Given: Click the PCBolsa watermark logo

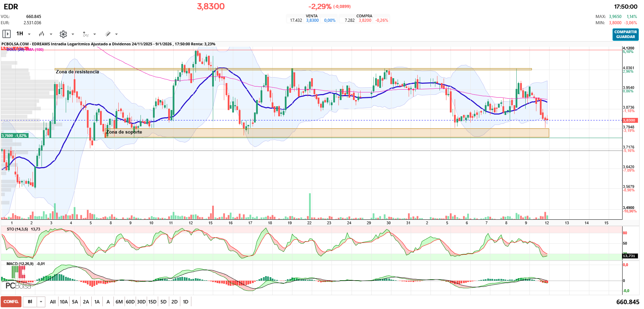Looking at the screenshot, I should point(18,286).
